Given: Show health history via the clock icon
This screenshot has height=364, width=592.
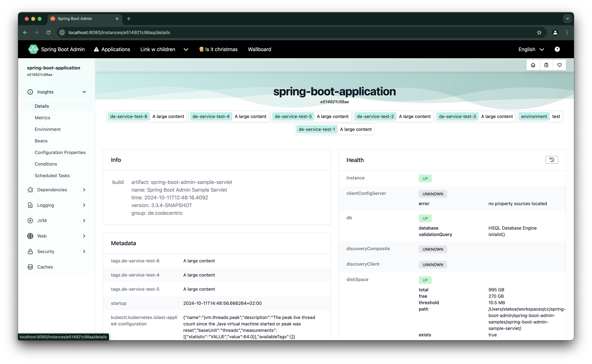Looking at the screenshot, I should tap(552, 160).
